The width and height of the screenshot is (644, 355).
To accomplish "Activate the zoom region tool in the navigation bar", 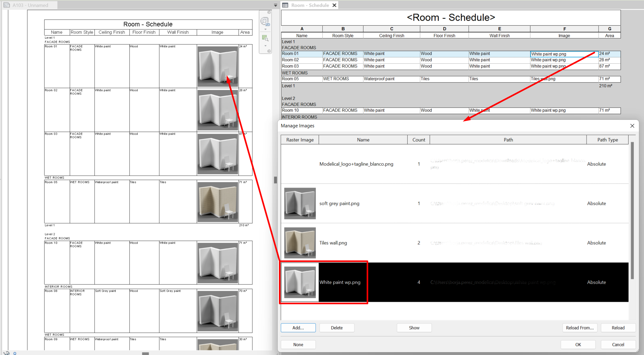I will [x=265, y=38].
